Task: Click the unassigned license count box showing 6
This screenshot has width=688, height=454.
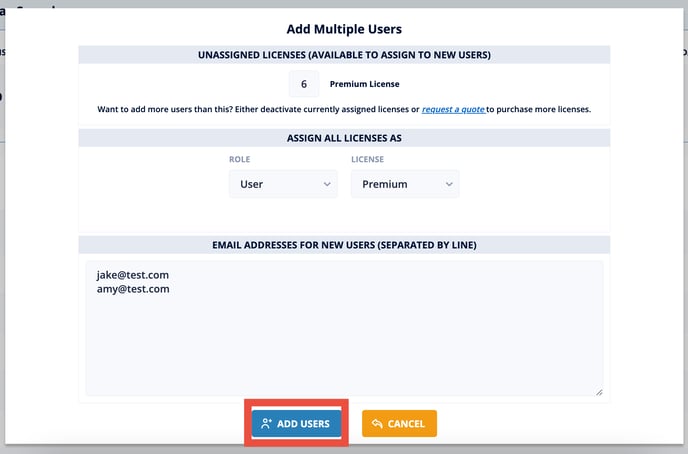Action: pos(304,85)
